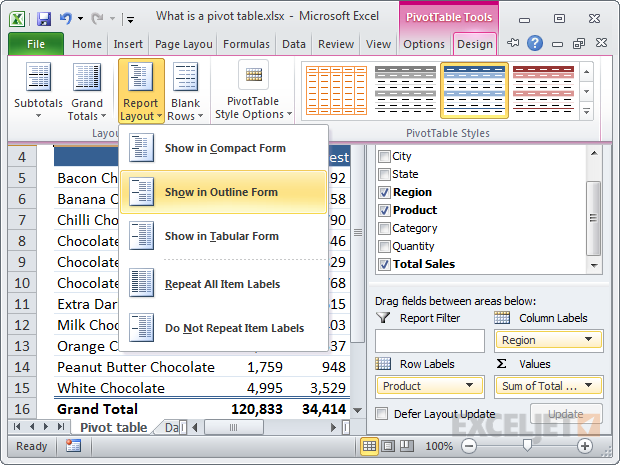Click the Excel application icon in title bar
Screen dimensions: 620x465
(x=17, y=19)
